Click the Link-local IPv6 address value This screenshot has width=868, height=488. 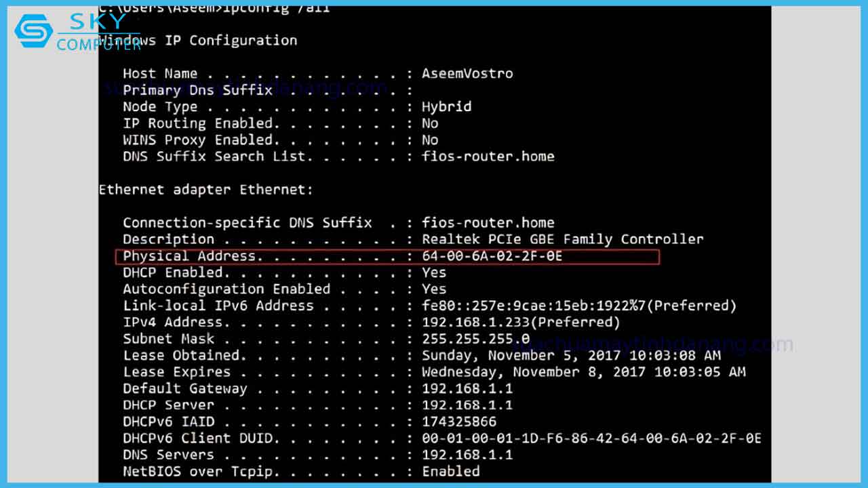coord(578,306)
